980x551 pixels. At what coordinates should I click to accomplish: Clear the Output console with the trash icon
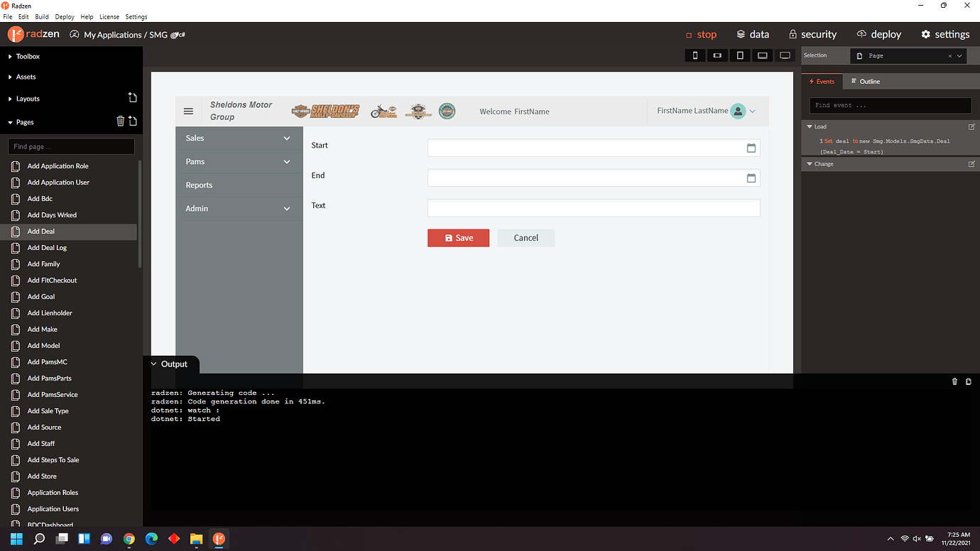pos(954,381)
